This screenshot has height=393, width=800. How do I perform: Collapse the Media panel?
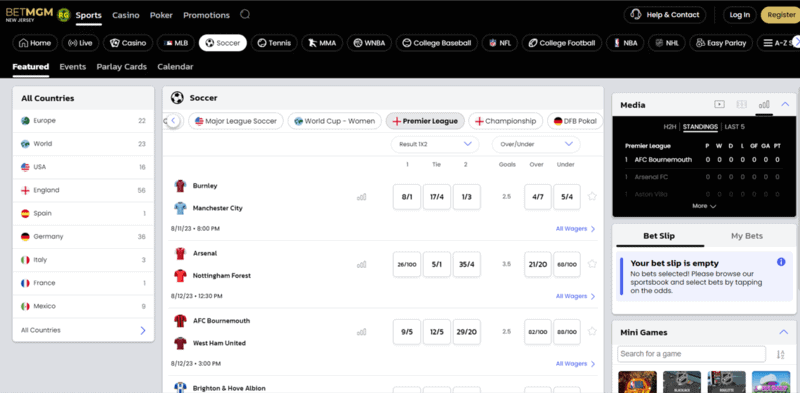785,104
